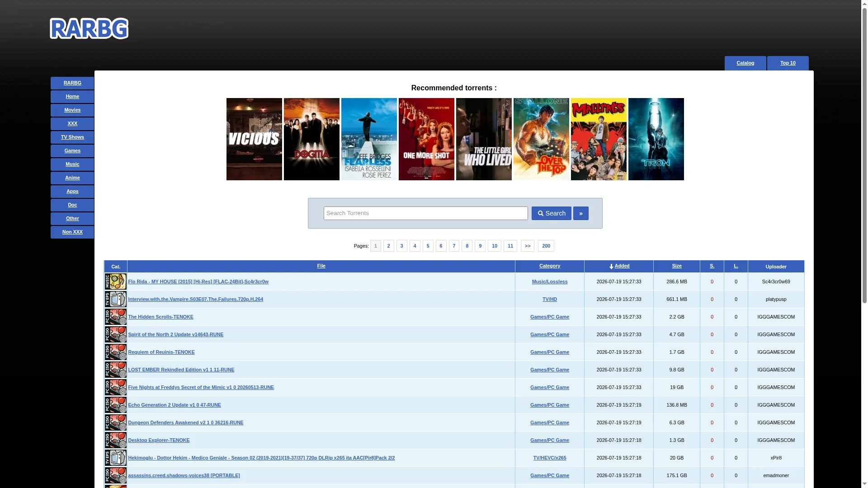Click the RARBG logo at top left
Image resolution: width=868 pixels, height=488 pixels.
point(89,28)
